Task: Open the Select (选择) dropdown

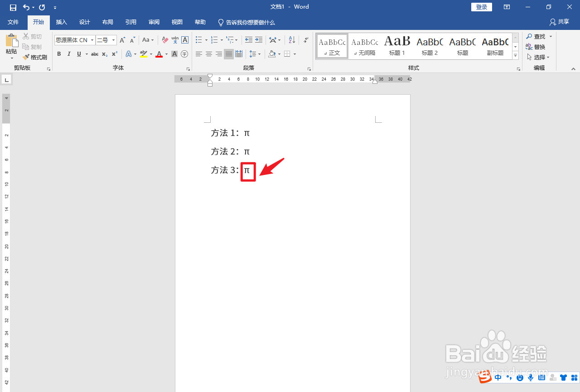Action: (x=538, y=57)
